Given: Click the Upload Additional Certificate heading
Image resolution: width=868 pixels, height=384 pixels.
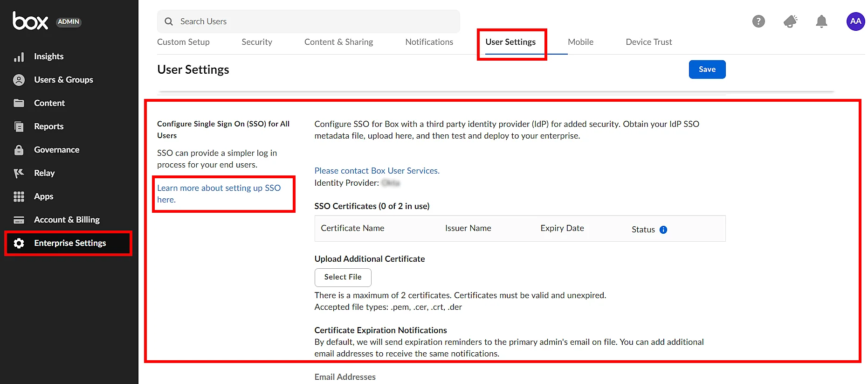Looking at the screenshot, I should 370,259.
